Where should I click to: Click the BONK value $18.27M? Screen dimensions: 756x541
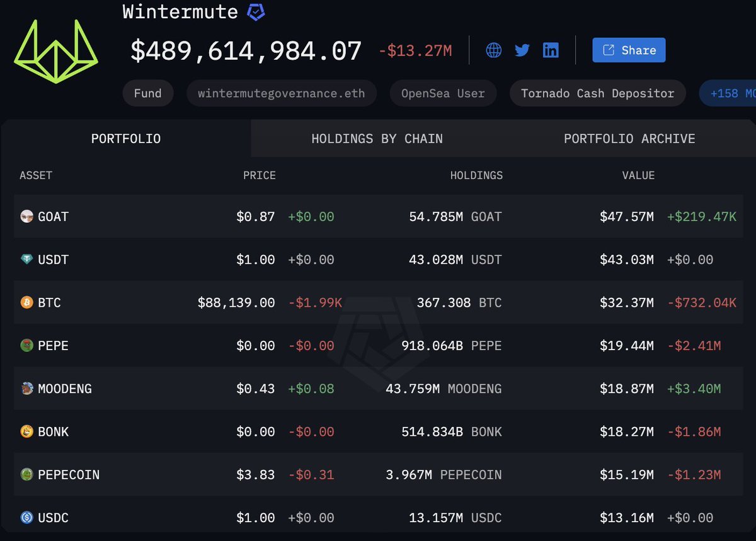(x=627, y=431)
